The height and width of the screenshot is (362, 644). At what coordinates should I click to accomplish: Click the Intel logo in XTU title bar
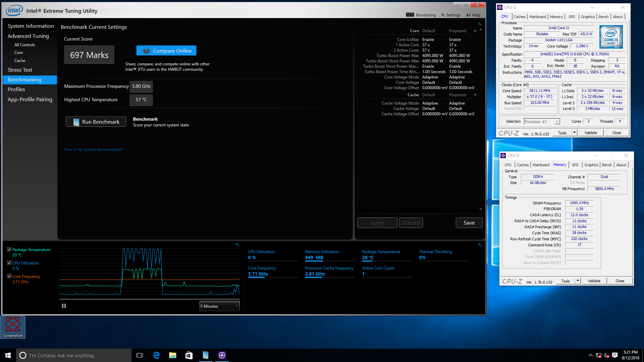click(x=14, y=10)
